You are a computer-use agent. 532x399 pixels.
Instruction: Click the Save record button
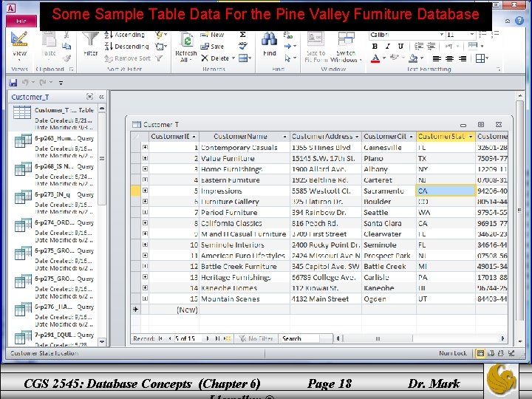(212, 47)
